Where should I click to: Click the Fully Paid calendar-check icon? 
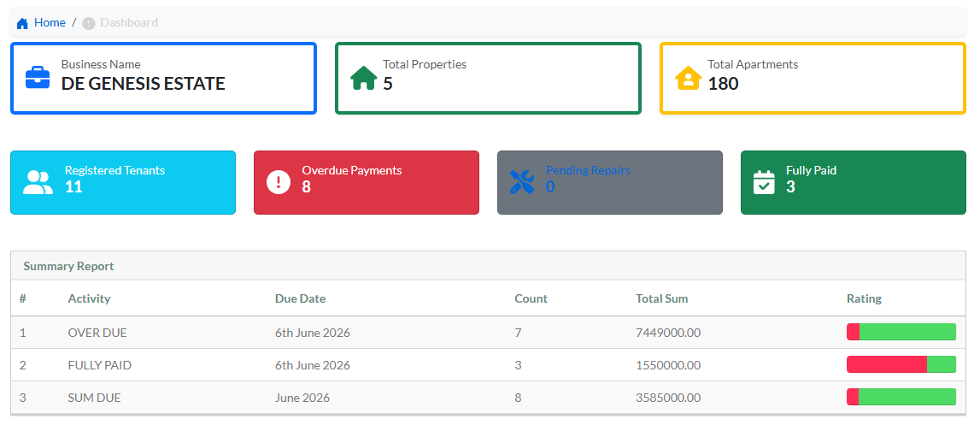point(764,182)
